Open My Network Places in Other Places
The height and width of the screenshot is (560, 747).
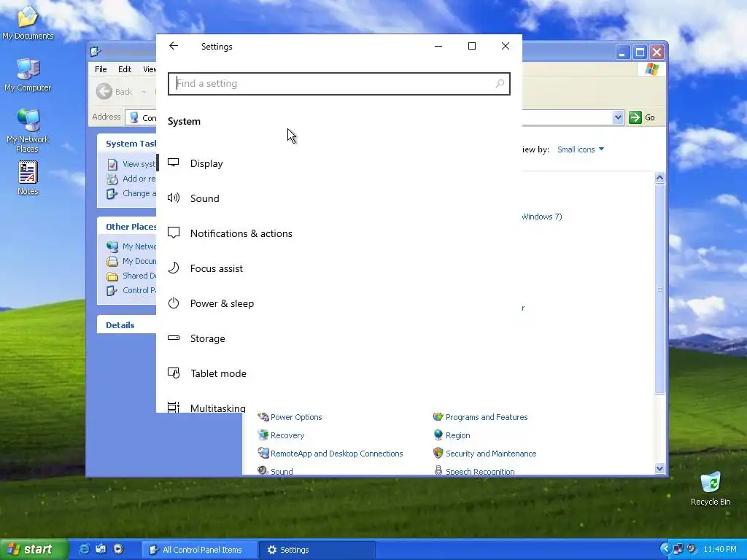(131, 246)
